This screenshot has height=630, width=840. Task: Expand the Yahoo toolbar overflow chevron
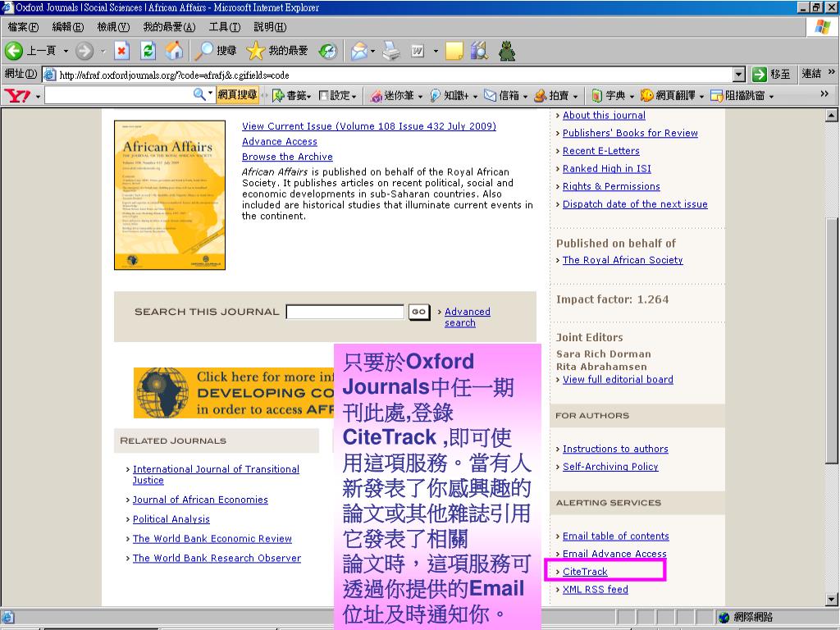click(824, 94)
